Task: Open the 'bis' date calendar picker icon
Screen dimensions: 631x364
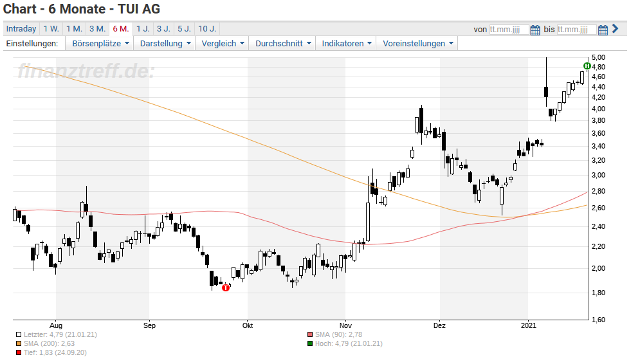Action: (603, 30)
